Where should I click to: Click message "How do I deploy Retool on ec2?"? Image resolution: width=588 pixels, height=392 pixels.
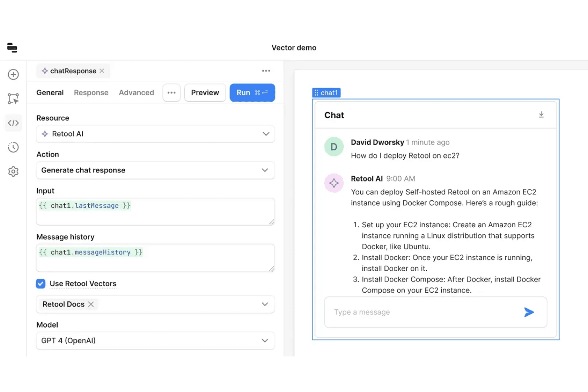coord(405,156)
